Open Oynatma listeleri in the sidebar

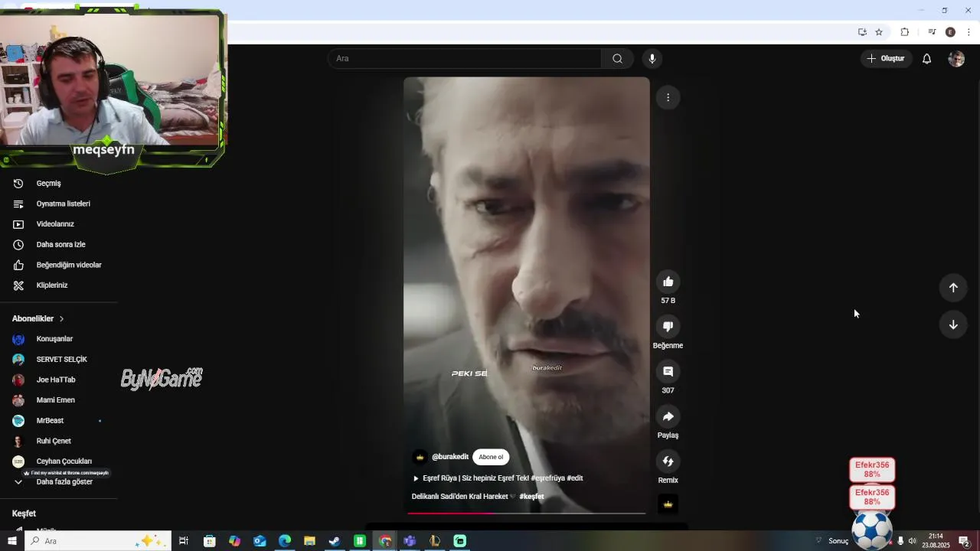click(61, 204)
